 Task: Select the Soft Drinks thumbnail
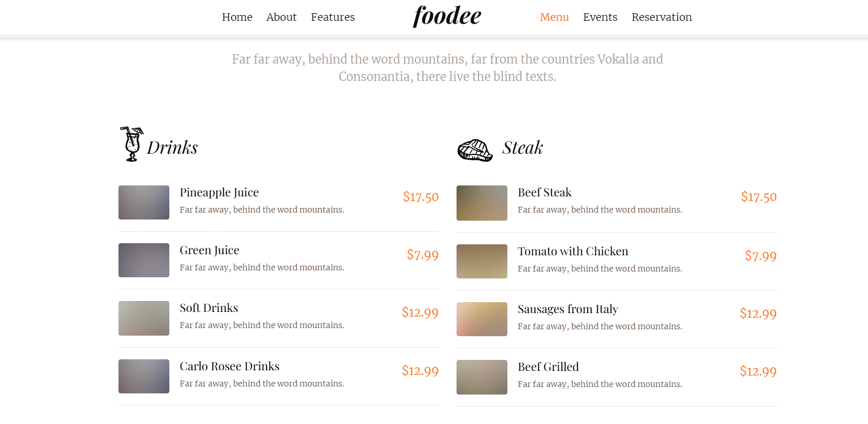coord(144,318)
